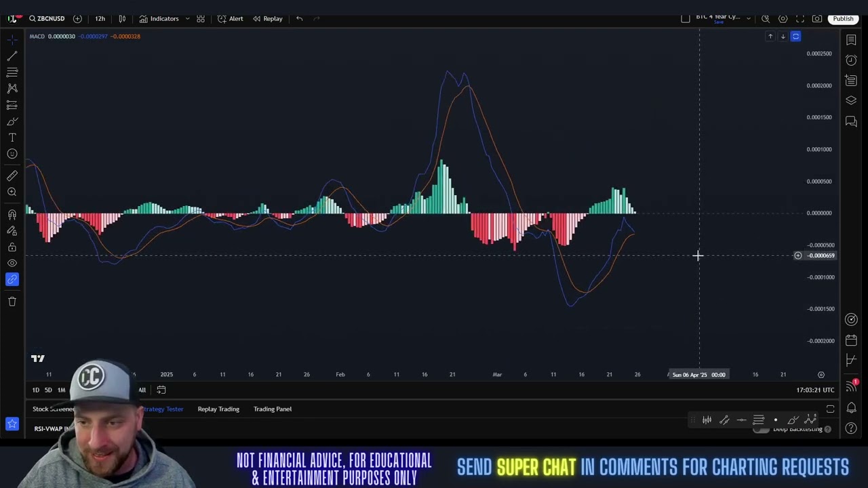Select the 5D date range
Viewport: 868px width, 488px height.
point(48,390)
